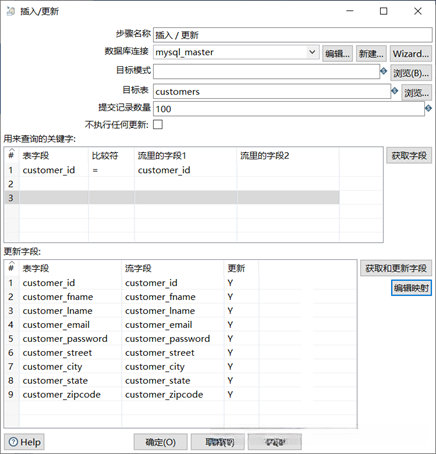Image resolution: width=436 pixels, height=454 pixels.
Task: Click table field customer_id in 更新字段 row 1
Action: click(49, 283)
